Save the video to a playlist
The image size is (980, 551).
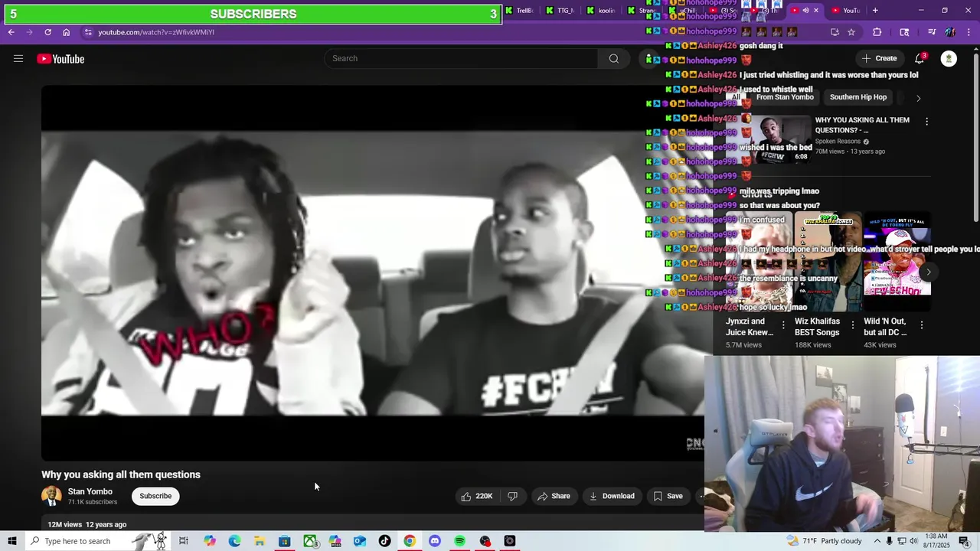pos(668,496)
